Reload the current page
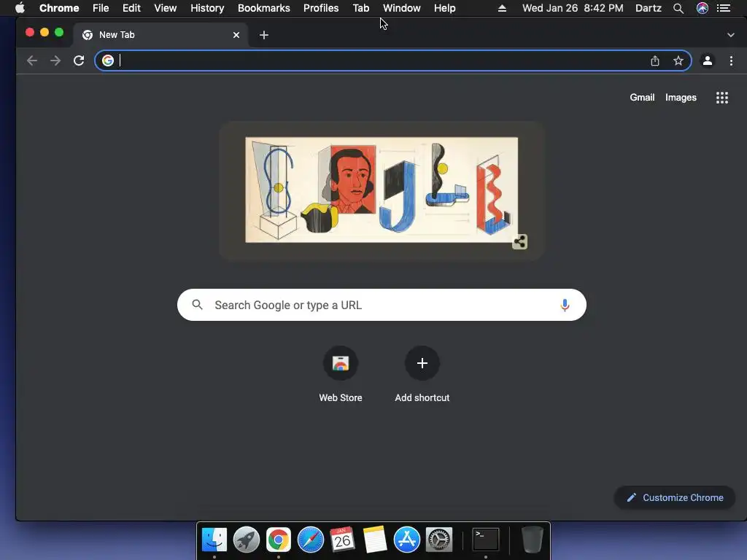Image resolution: width=747 pixels, height=560 pixels. pyautogui.click(x=79, y=61)
